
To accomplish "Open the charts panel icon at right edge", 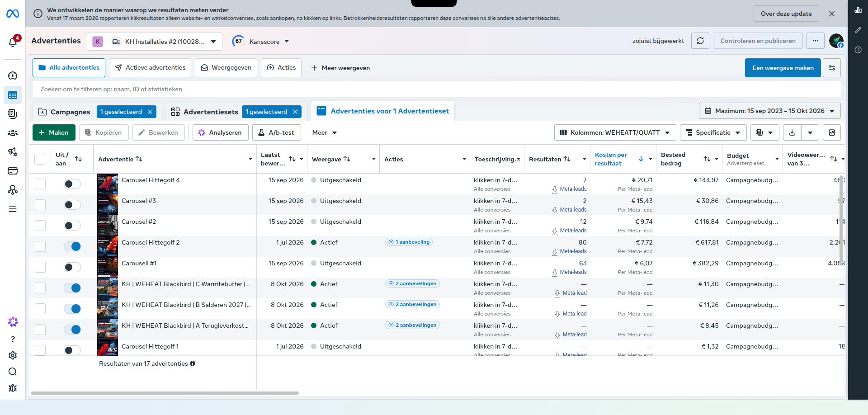I will click(858, 10).
